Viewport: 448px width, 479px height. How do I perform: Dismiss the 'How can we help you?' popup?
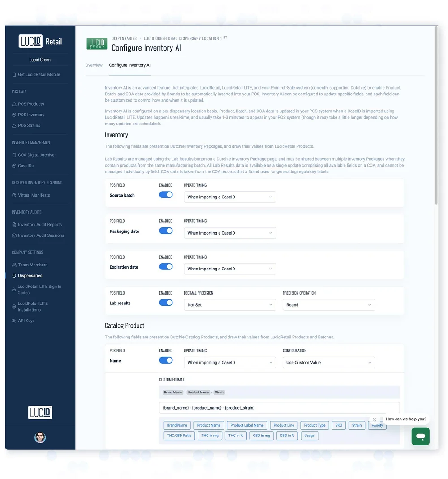[x=375, y=419]
